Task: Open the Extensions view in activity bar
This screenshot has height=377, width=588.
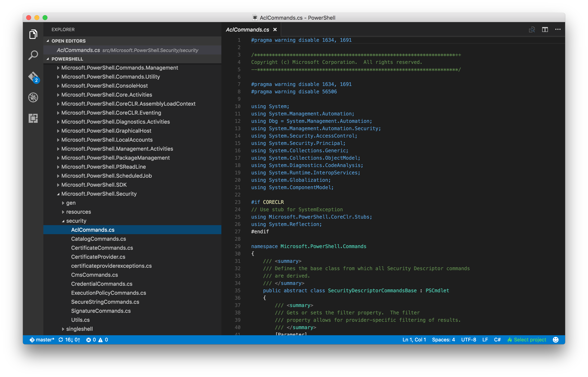Action: (33, 118)
